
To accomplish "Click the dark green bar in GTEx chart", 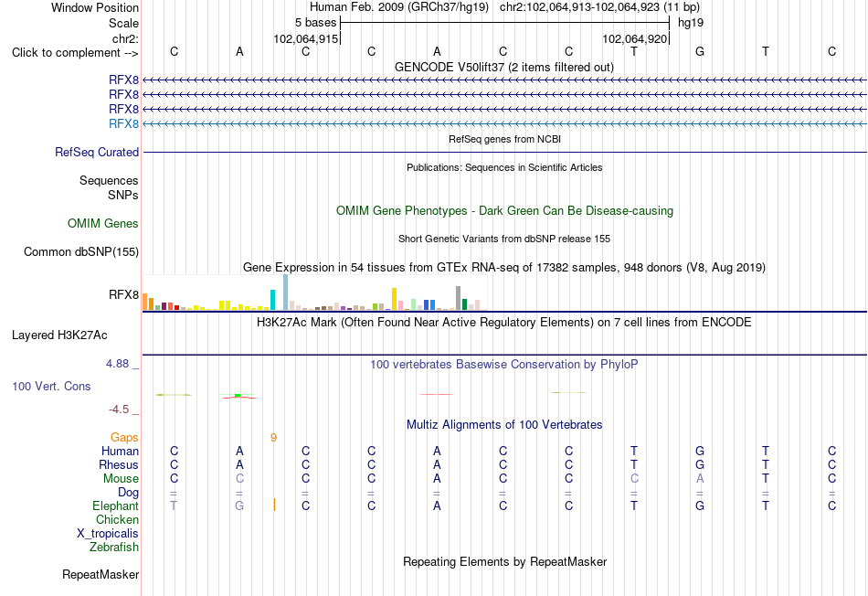I will coord(465,304).
